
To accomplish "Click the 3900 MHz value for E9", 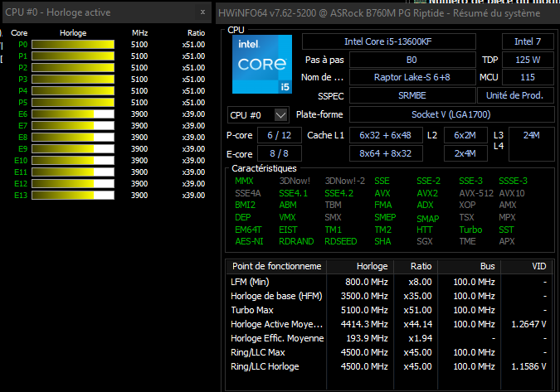I will tap(139, 148).
